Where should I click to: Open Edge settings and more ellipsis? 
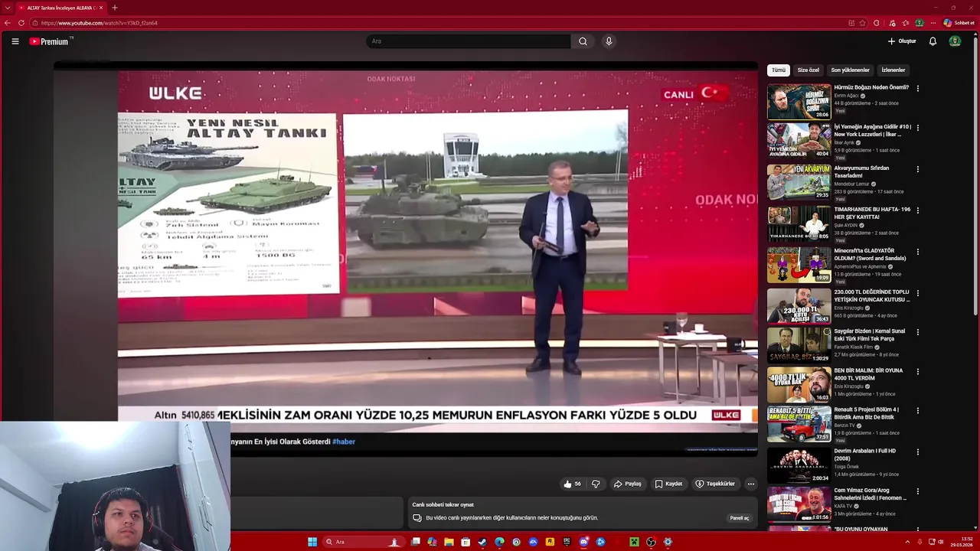pos(933,23)
